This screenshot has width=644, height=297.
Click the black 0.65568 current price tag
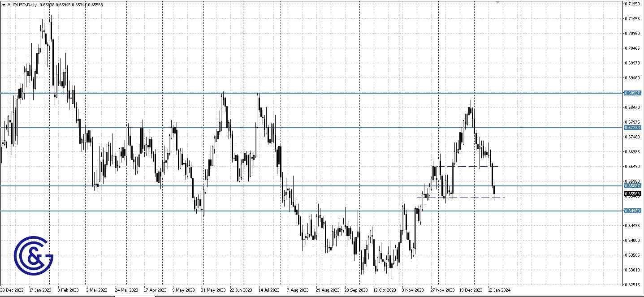coord(631,194)
